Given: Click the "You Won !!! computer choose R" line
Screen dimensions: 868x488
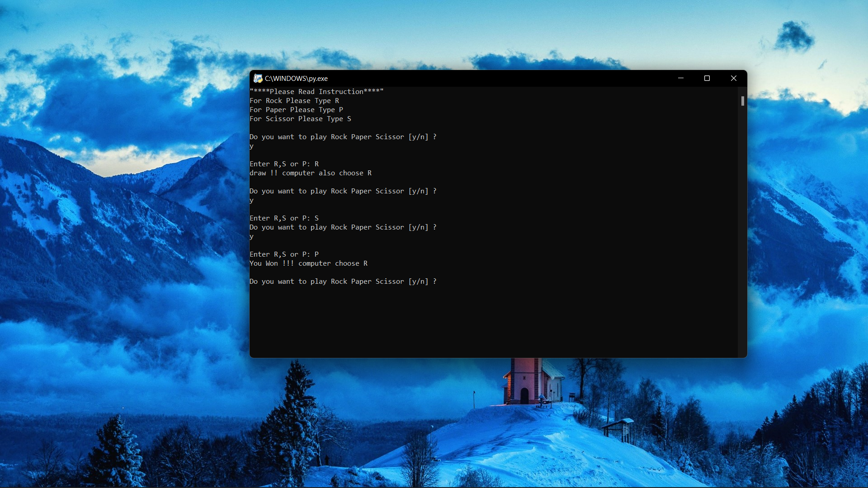Looking at the screenshot, I should 308,263.
